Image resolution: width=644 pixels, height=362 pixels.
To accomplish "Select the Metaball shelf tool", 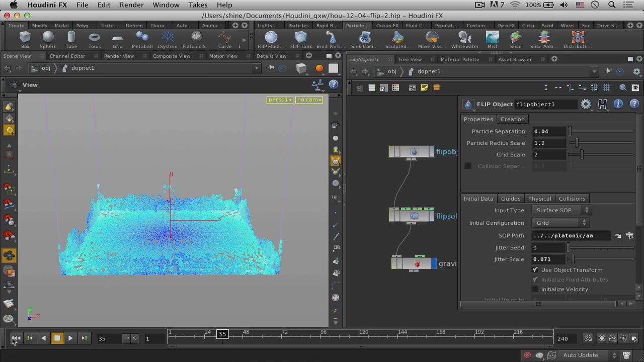I will (x=142, y=40).
